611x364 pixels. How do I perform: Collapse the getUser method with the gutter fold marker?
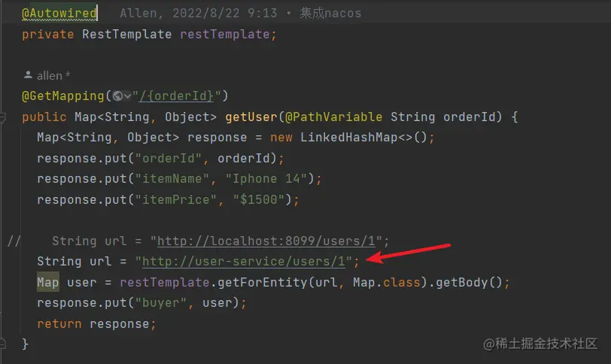pos(2,117)
